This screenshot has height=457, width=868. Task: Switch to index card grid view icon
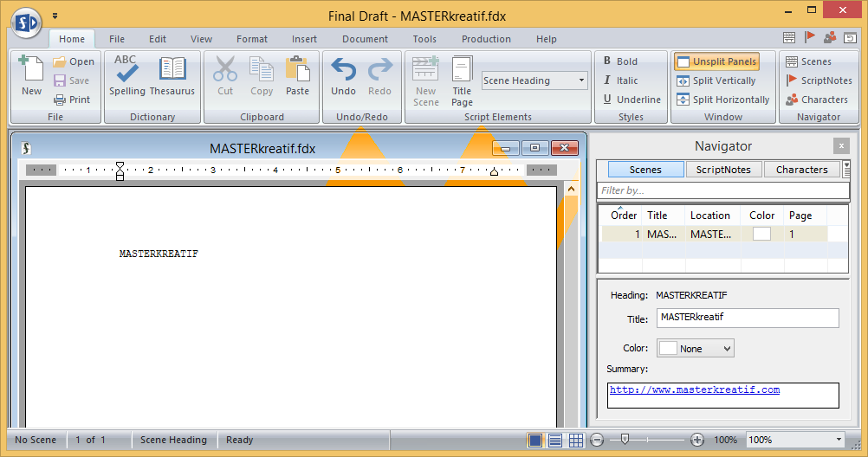click(576, 440)
